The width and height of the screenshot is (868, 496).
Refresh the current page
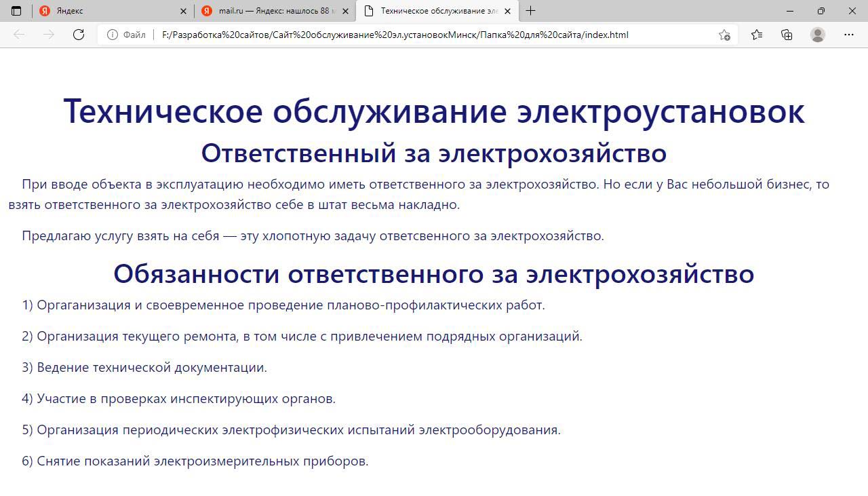click(79, 35)
